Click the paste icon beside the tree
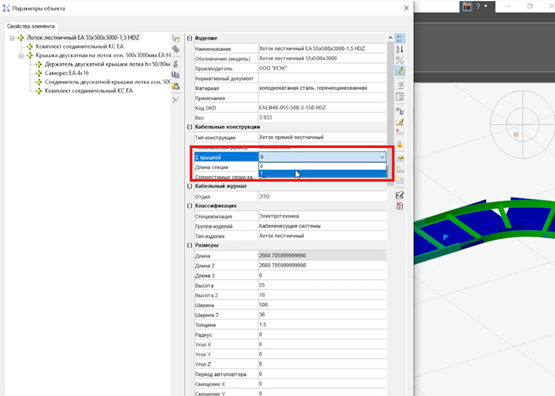This screenshot has width=555, height=396. pos(176,86)
